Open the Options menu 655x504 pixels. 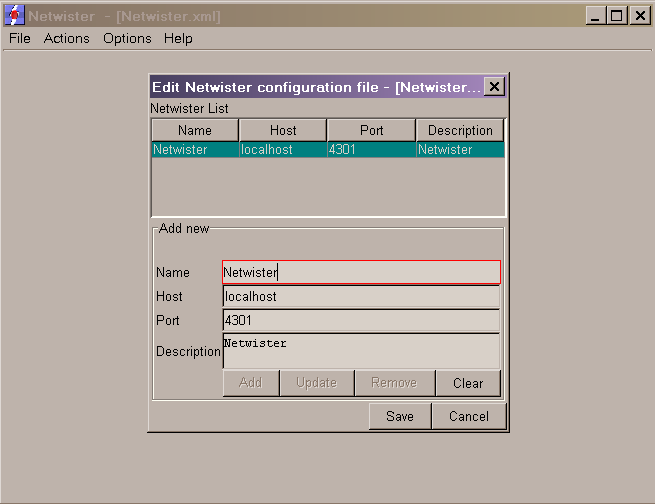(x=127, y=38)
